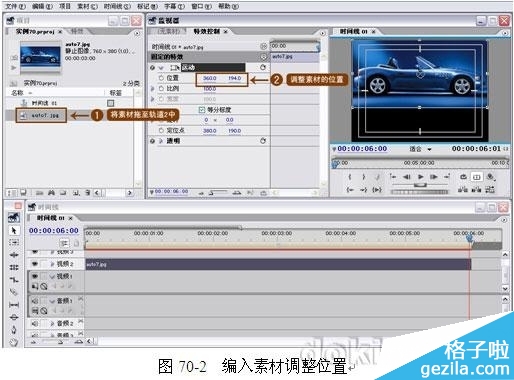Toggle label checkbox for 时间线 01 row
The width and height of the screenshot is (514, 380).
point(111,103)
